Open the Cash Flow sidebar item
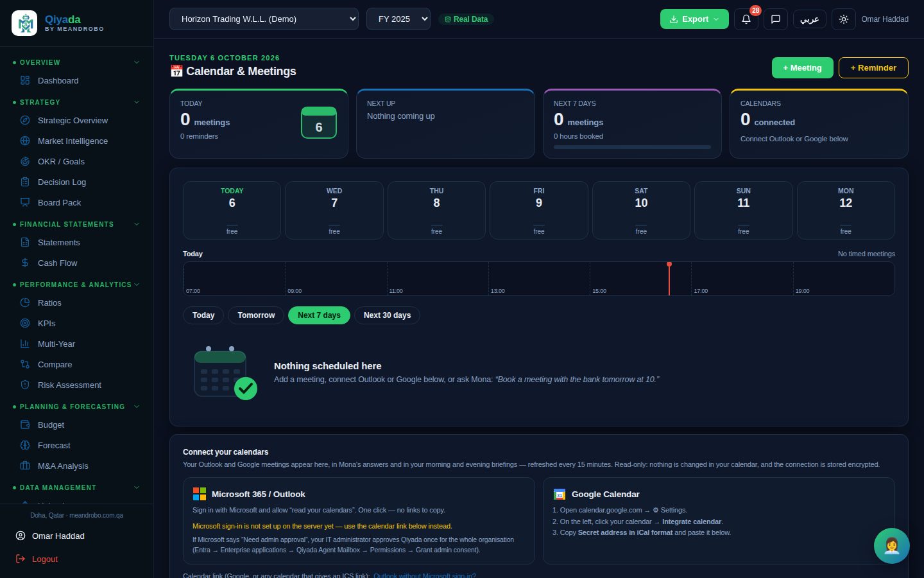Screen dimensions: 924x578 (x=57, y=263)
